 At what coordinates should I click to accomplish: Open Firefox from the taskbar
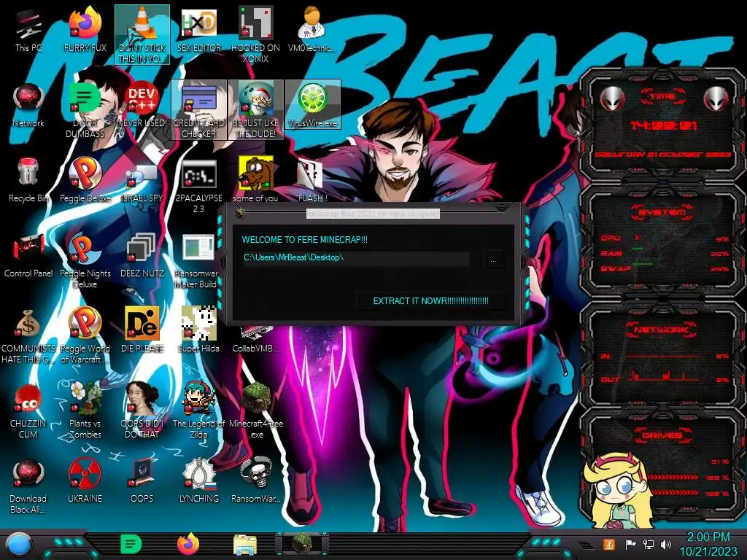pos(188,544)
